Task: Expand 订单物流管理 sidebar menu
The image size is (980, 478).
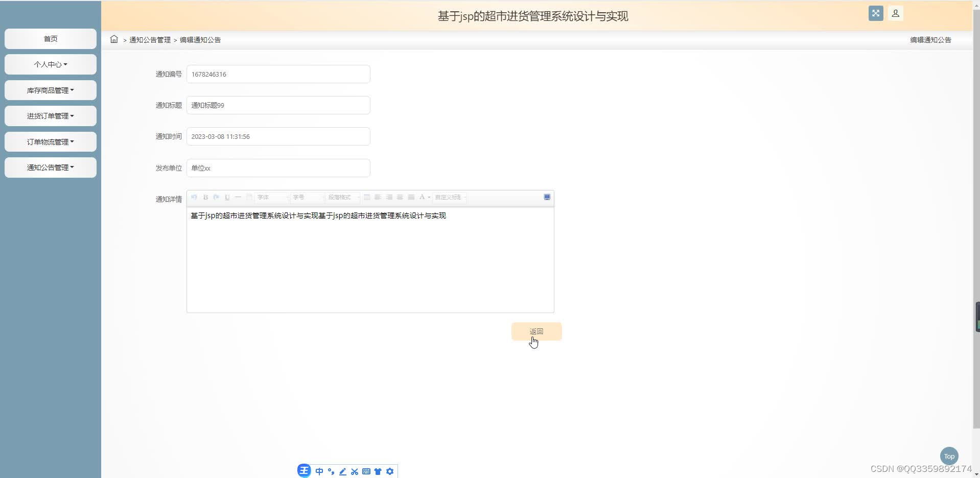Action: (x=51, y=142)
